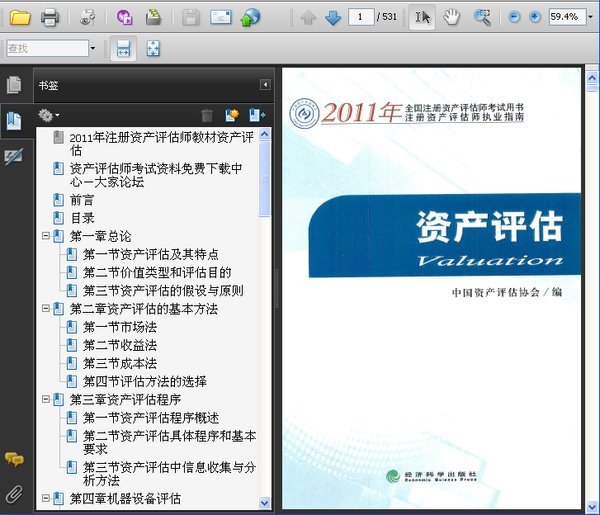Expand the current bookmark icon
The height and width of the screenshot is (515, 600).
pyautogui.click(x=257, y=115)
